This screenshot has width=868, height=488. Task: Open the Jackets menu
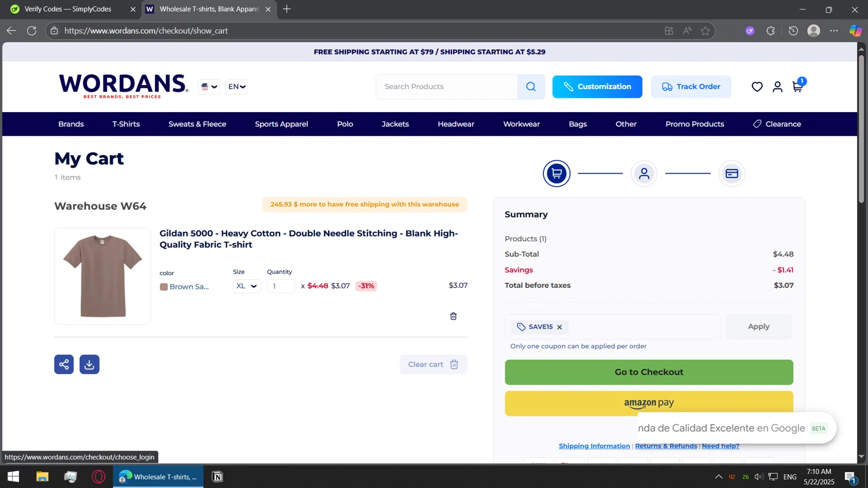pos(395,124)
